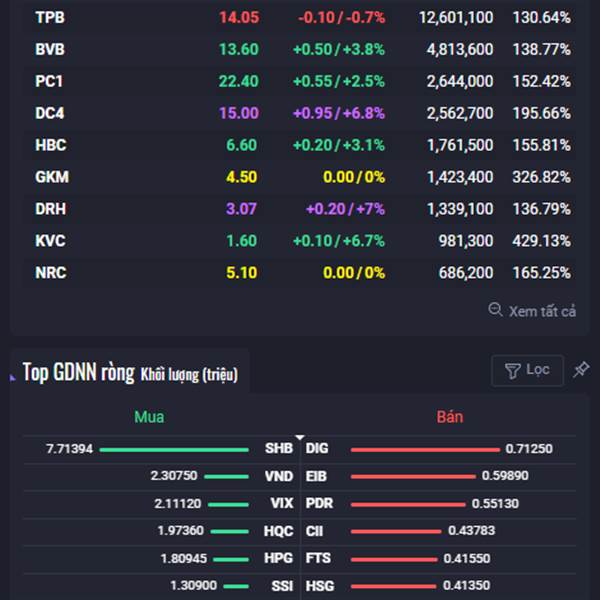Image resolution: width=600 pixels, height=600 pixels.
Task: Select the DC4 ticker symbol
Action: (x=50, y=113)
